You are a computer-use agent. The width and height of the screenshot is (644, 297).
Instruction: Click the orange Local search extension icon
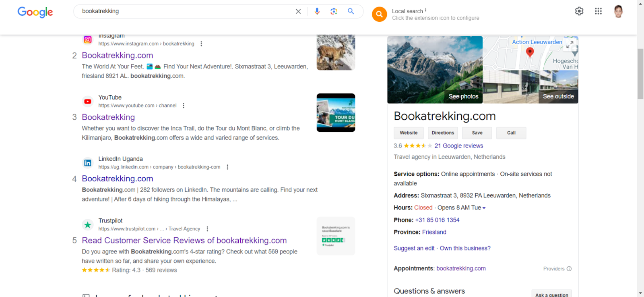coord(379,14)
